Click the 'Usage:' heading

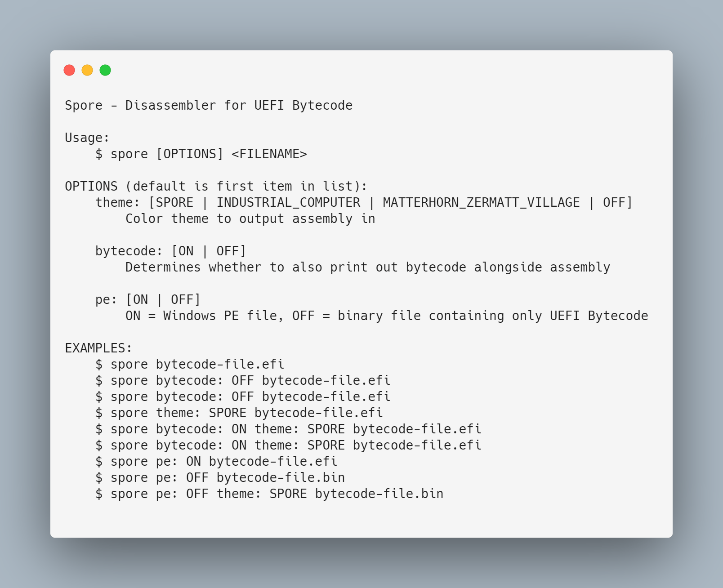pos(87,138)
